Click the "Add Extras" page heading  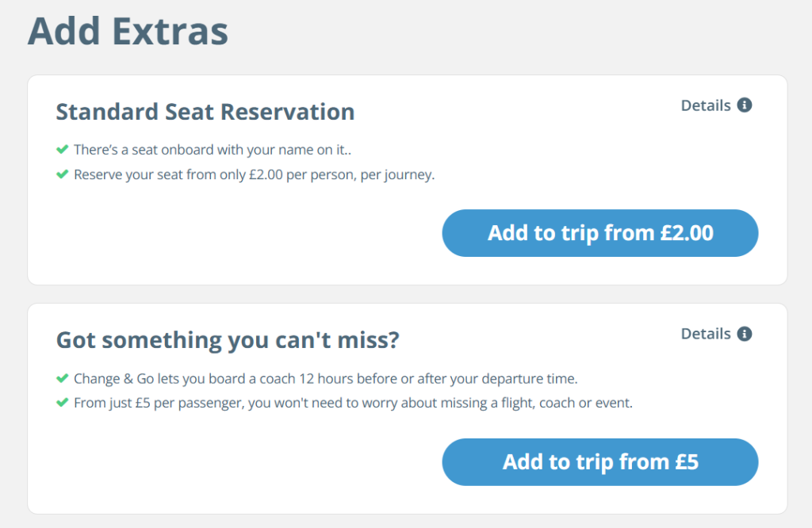tap(128, 32)
